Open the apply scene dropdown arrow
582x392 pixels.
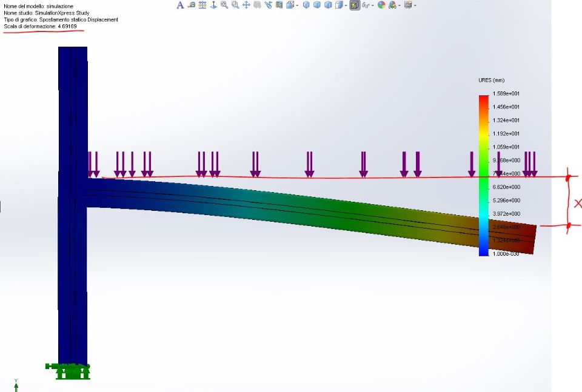[400, 5]
